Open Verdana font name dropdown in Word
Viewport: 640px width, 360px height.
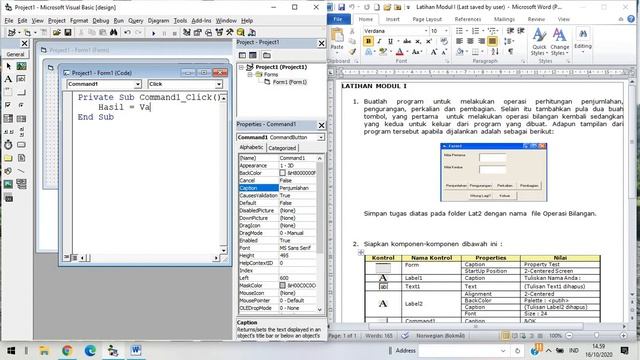[x=426, y=31]
